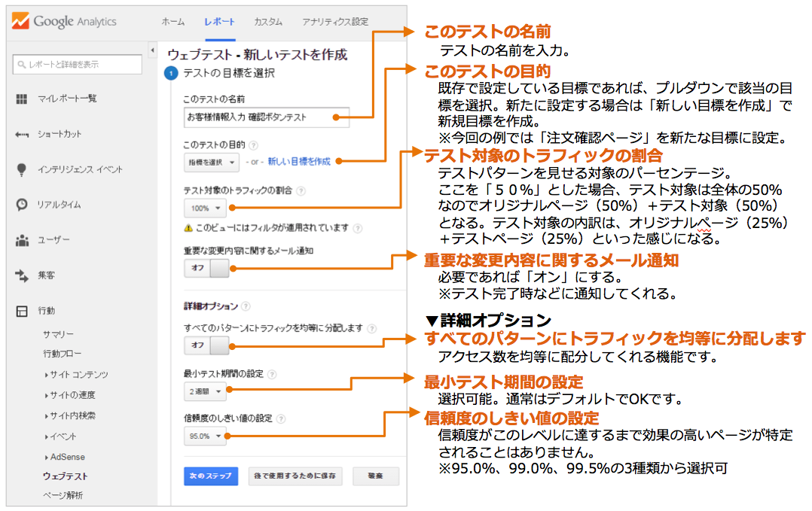Open the 指標を選択 dropdown

211,163
